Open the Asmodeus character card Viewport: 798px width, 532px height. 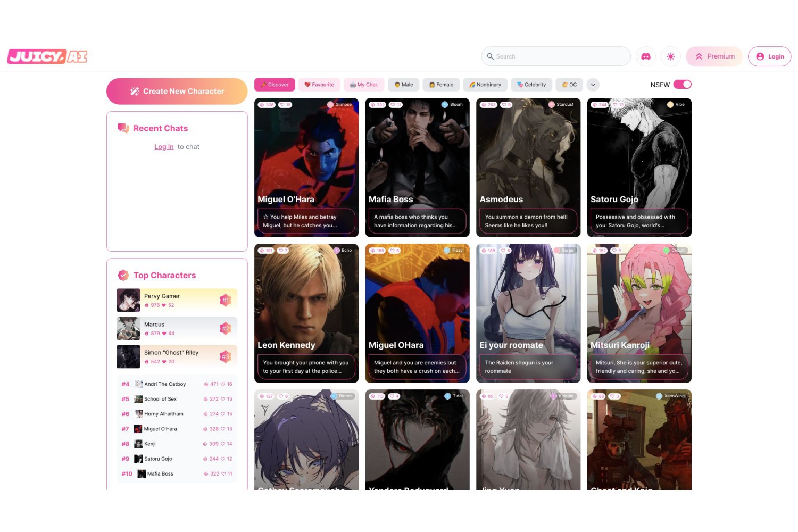pos(528,168)
